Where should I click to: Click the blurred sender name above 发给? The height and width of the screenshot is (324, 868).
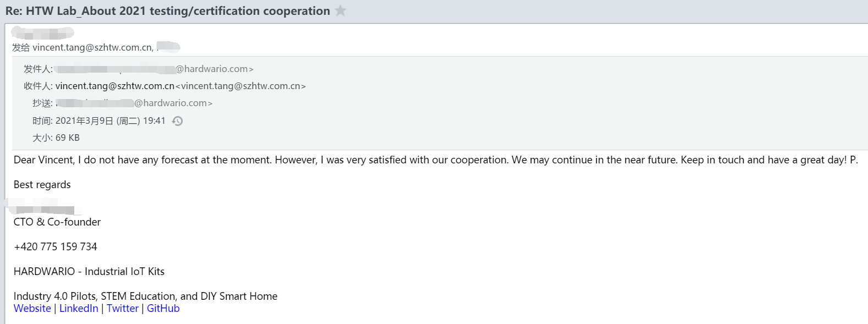click(42, 33)
